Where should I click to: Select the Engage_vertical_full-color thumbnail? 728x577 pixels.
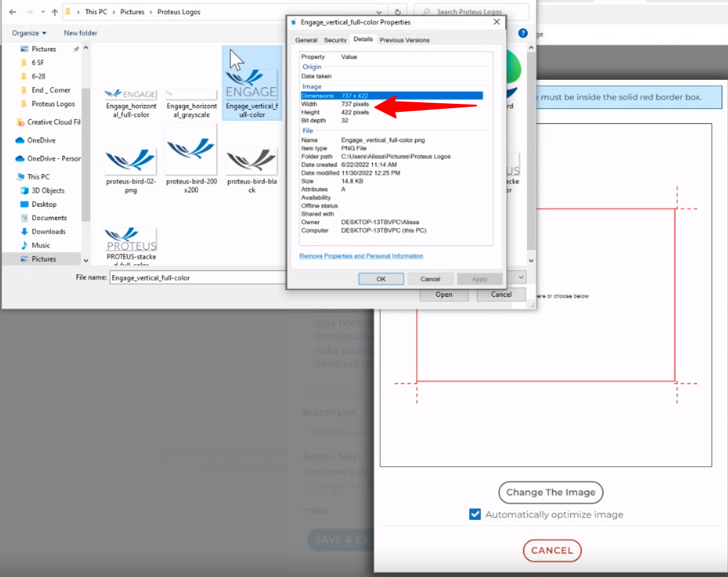click(x=252, y=83)
